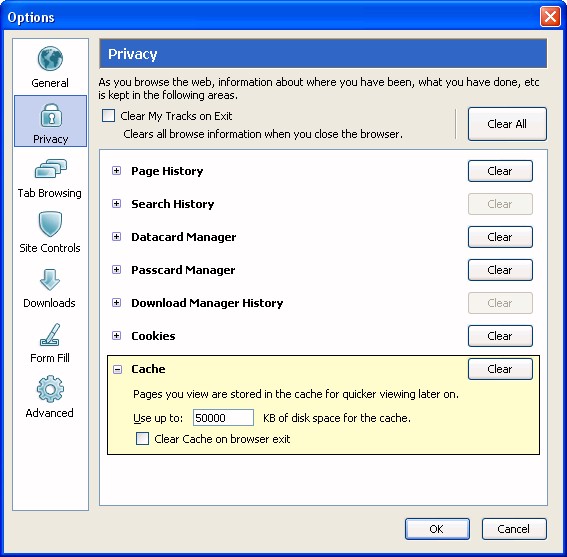Confirm settings with the OK button

(437, 529)
